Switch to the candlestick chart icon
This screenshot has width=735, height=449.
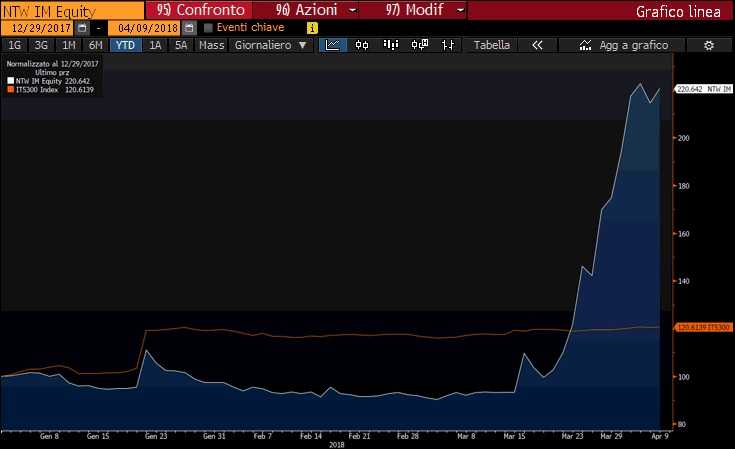click(x=362, y=46)
